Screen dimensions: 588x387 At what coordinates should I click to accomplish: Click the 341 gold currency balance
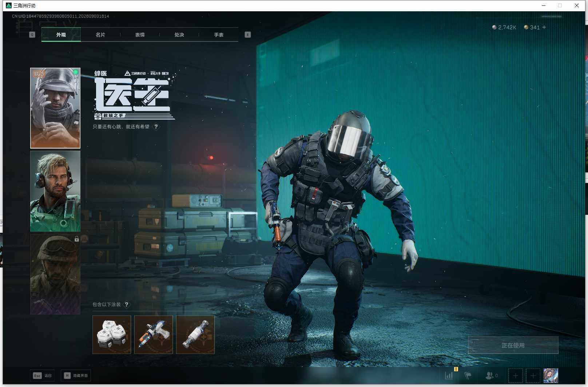(532, 27)
